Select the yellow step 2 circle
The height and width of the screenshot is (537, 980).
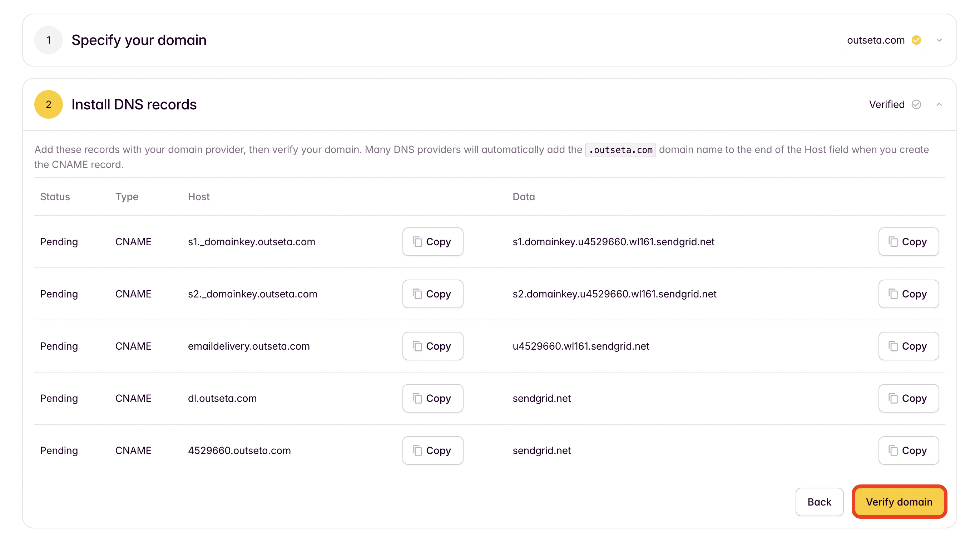(48, 104)
